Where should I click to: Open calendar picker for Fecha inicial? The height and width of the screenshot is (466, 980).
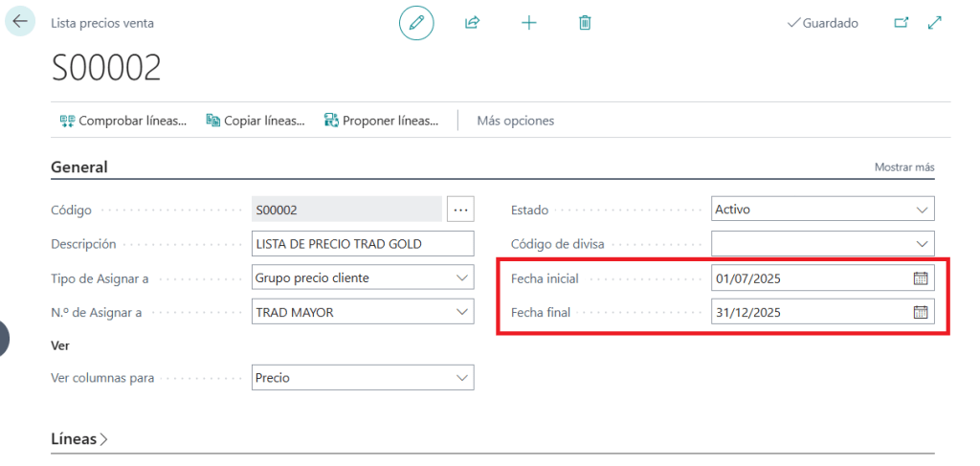(x=921, y=278)
